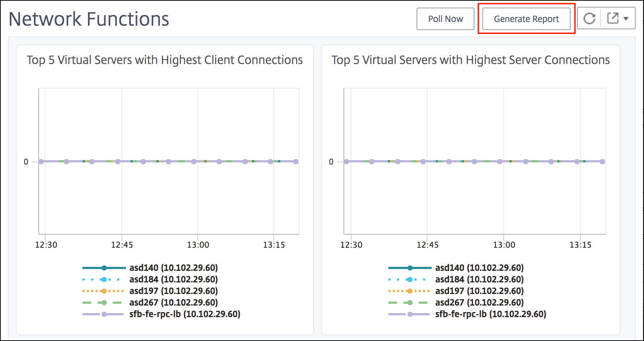This screenshot has width=644, height=341.
Task: Click 'Top 5 Virtual Servers with Highest Client Connections' title
Action: pos(165,60)
